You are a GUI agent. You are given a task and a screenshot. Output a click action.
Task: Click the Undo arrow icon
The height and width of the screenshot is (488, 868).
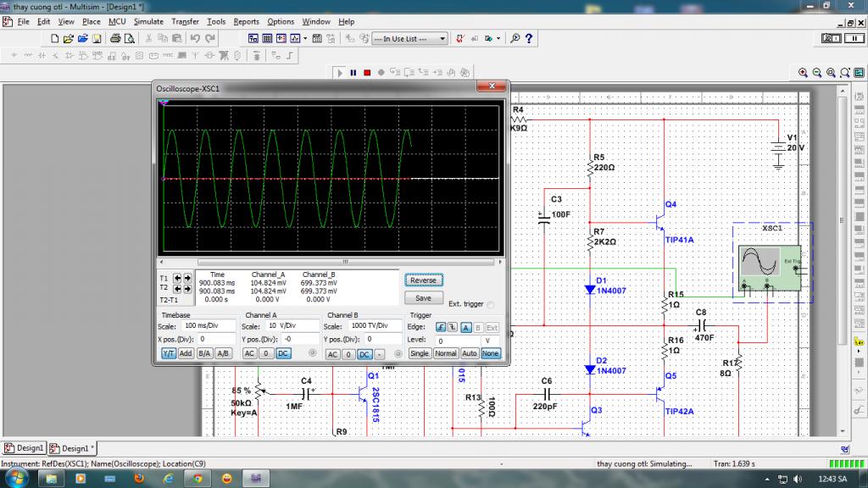[x=195, y=39]
